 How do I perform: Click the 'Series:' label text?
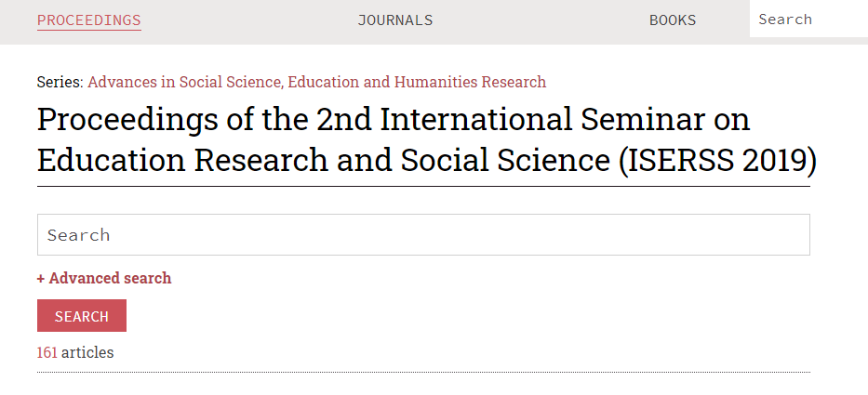coord(60,82)
